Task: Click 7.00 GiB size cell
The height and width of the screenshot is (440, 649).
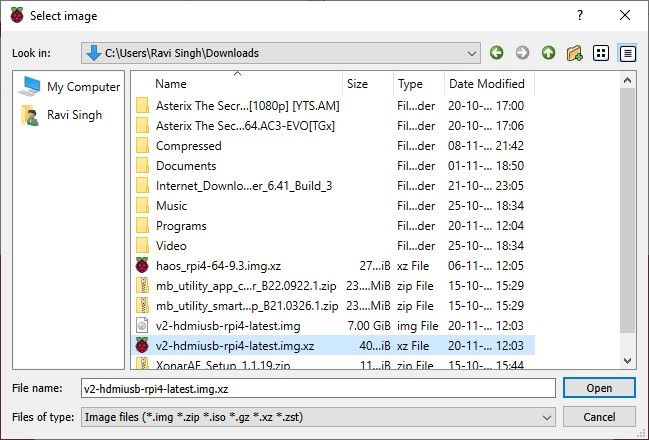Action: click(369, 326)
